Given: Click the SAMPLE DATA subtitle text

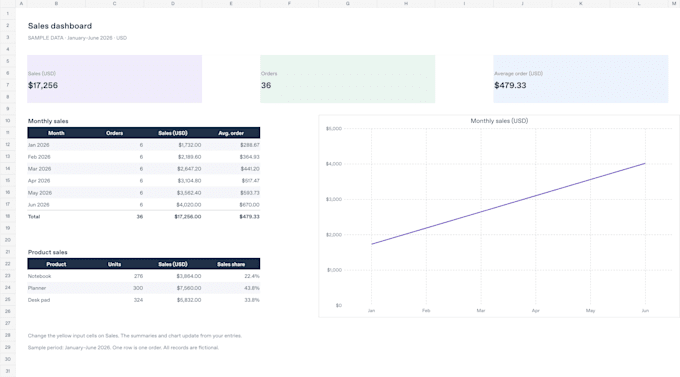Looking at the screenshot, I should (x=77, y=38).
